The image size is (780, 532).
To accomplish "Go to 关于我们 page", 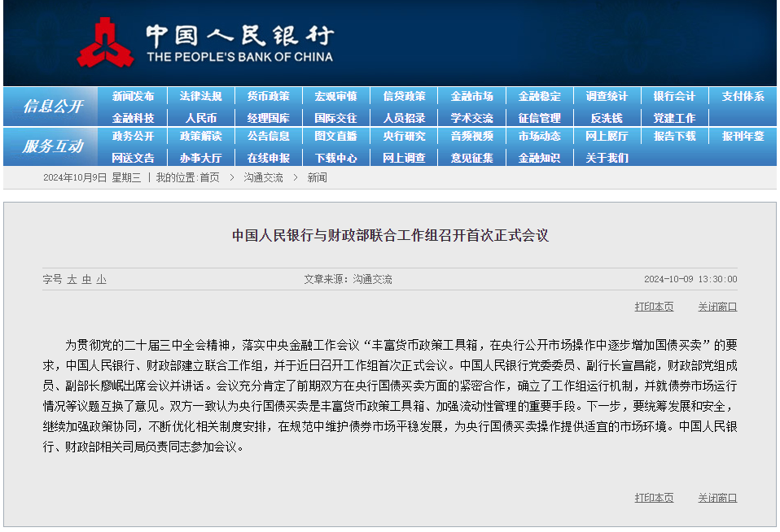I will (607, 158).
